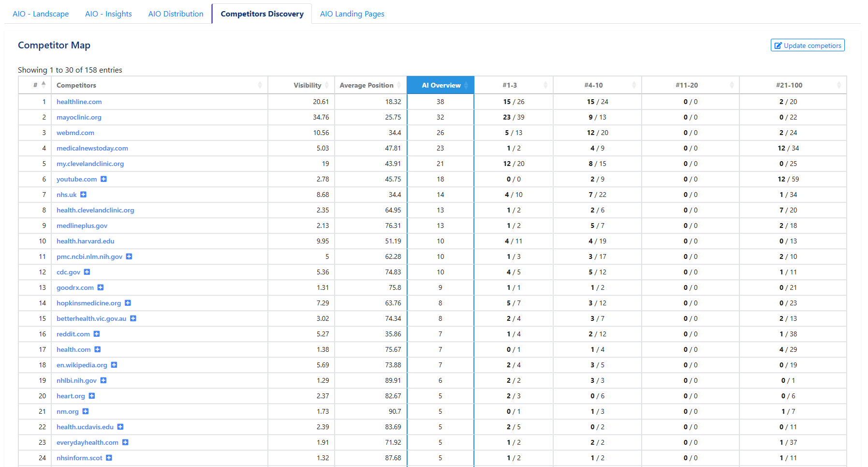868x467 pixels.
Task: Add nhlbi.nih.gov using its plus icon
Action: 103,380
